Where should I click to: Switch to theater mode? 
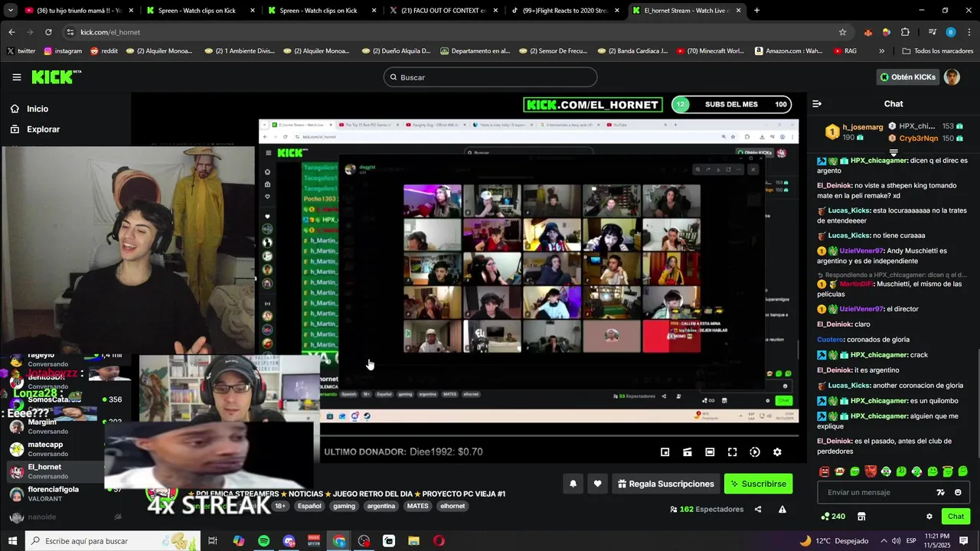710,452
